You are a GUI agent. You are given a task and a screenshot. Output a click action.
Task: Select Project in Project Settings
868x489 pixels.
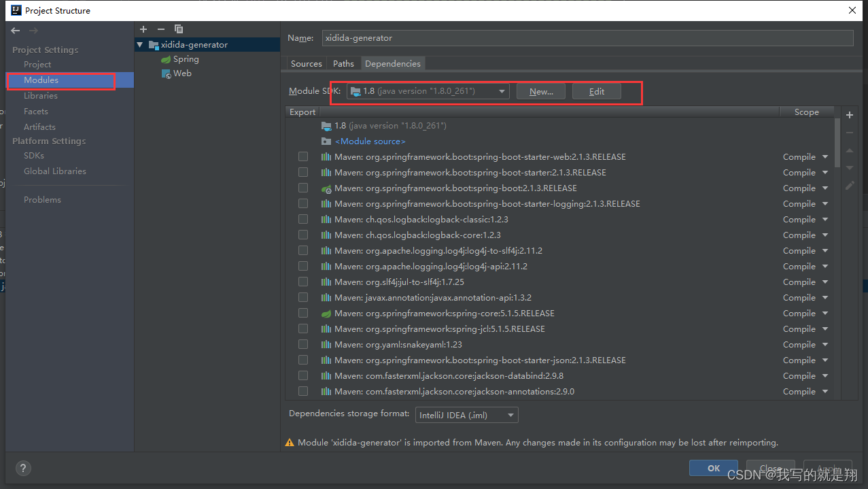coord(37,65)
